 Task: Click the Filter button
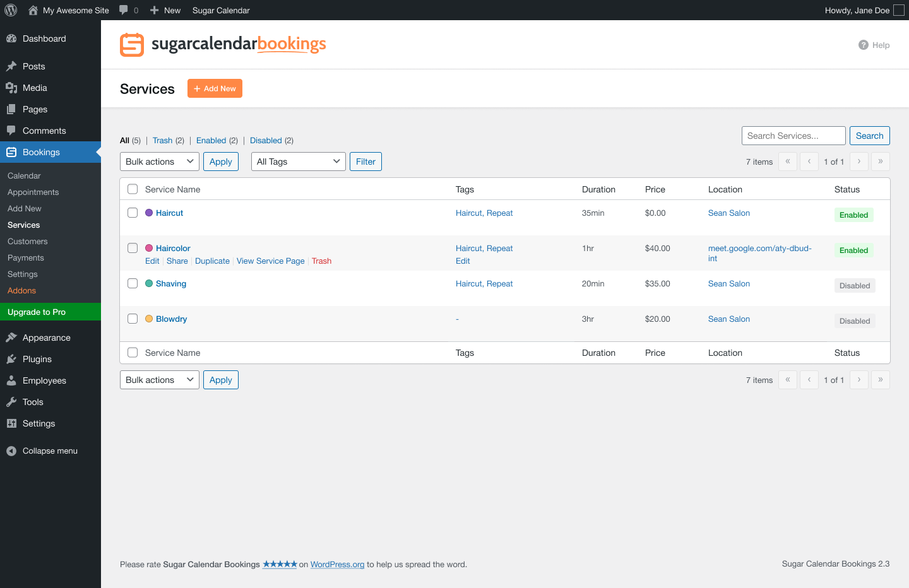[x=365, y=162]
